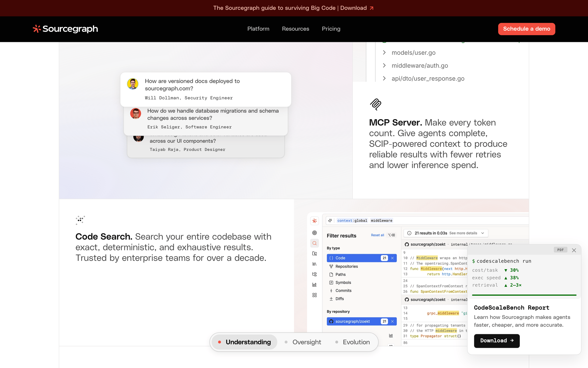This screenshot has height=368, width=588.
Task: Toggle the selected Code type filter
Action: (x=362, y=258)
